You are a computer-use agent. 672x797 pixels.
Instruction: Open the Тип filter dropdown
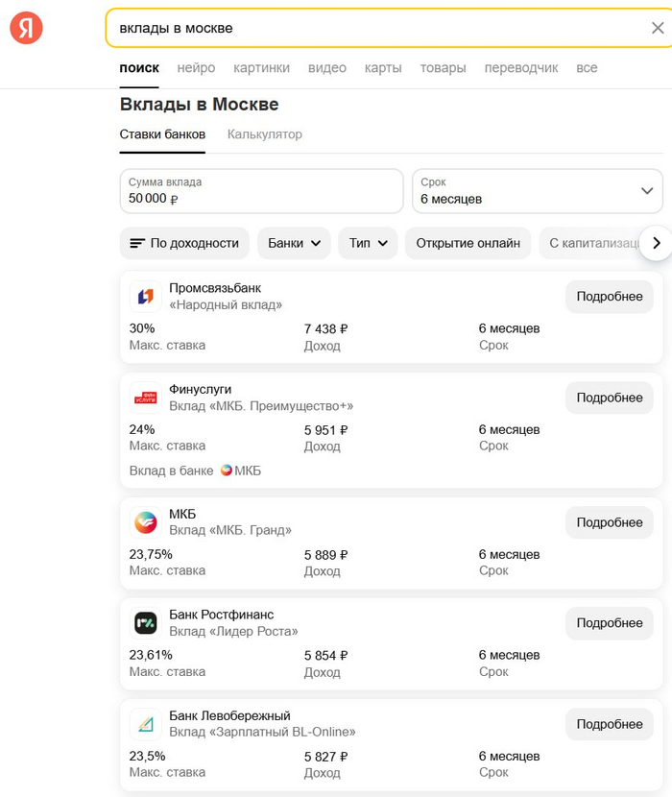point(368,243)
